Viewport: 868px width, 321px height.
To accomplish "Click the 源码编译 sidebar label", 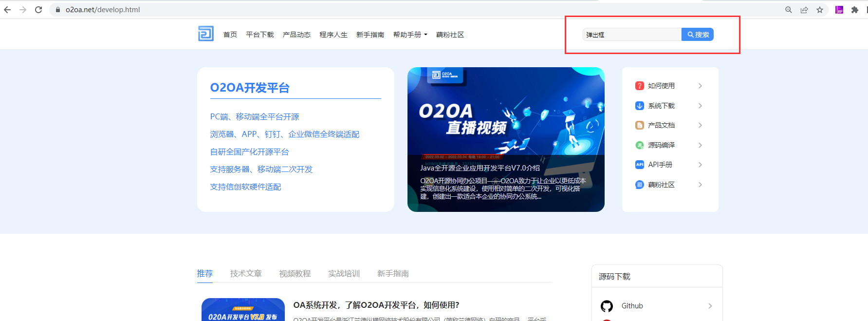I will click(661, 145).
